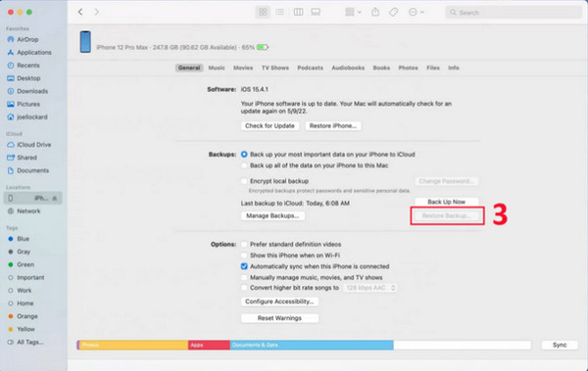588x371 pixels.
Task: Click in the Search field
Action: click(x=514, y=13)
